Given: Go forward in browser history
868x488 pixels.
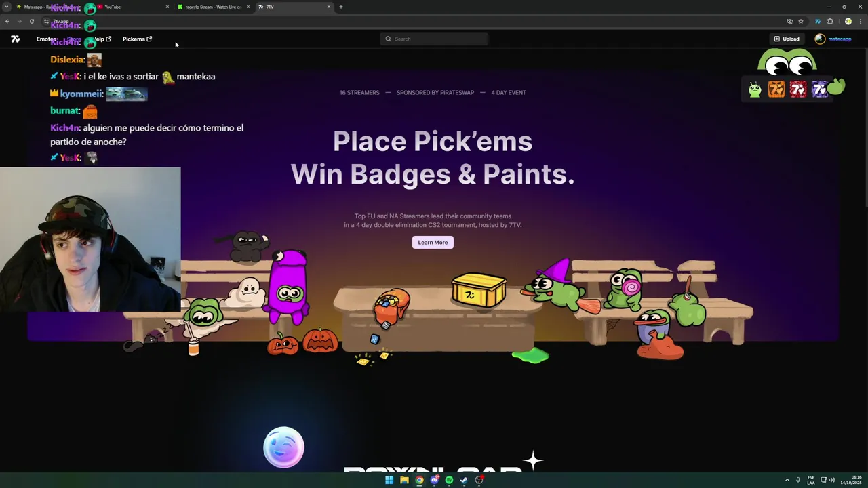Looking at the screenshot, I should click(19, 21).
